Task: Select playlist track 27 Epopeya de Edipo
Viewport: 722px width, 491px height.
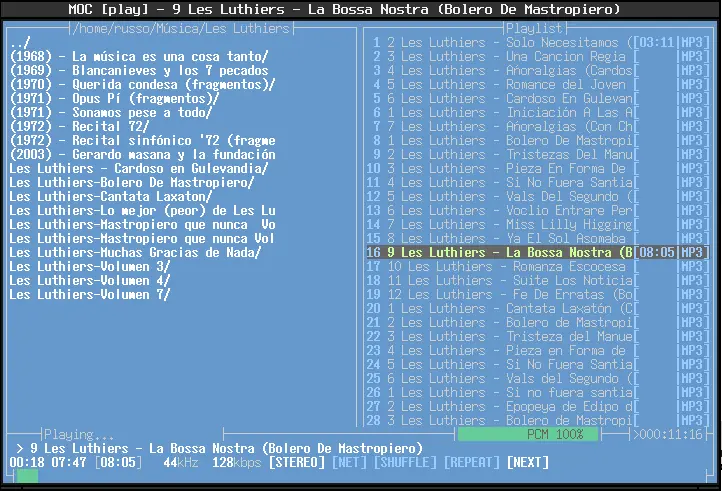Action: tap(537, 406)
